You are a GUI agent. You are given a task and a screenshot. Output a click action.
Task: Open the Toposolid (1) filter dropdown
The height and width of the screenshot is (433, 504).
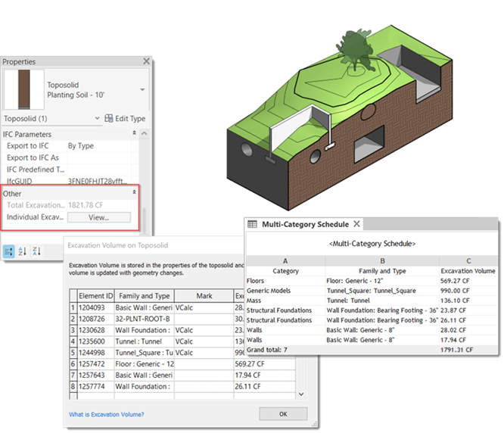97,118
